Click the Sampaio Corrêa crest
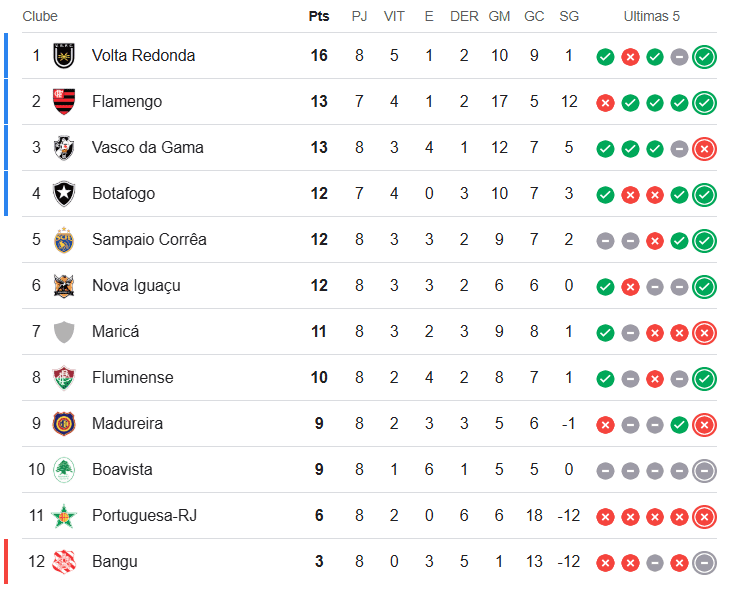 (64, 240)
